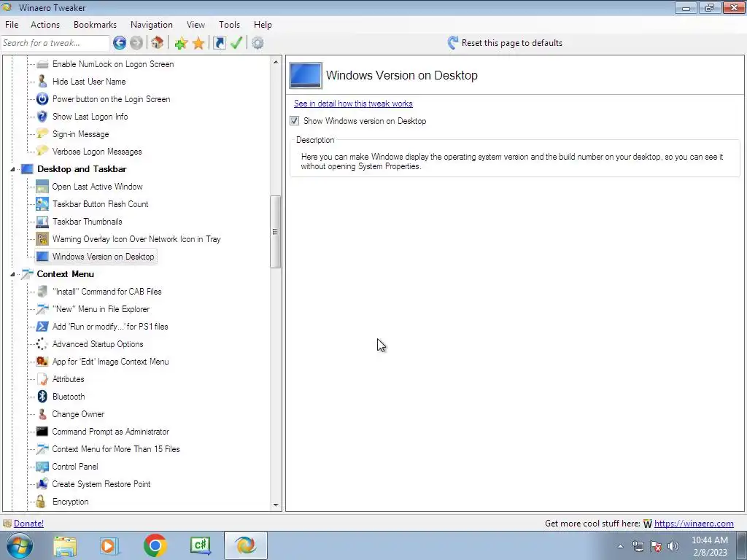Screen dimensions: 747x560
Task: Select Sign-in Message tweak
Action: point(80,134)
